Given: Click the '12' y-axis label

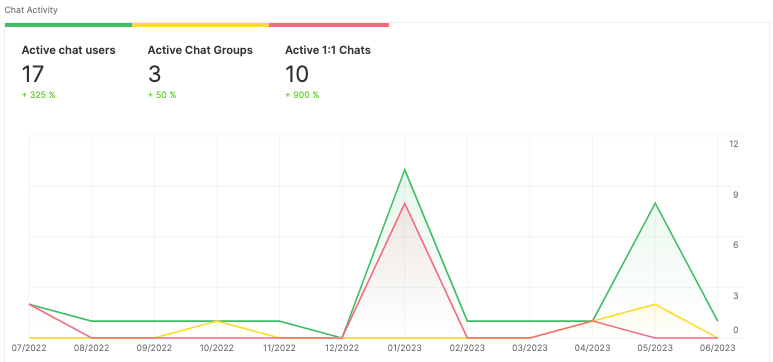Looking at the screenshot, I should [x=734, y=144].
